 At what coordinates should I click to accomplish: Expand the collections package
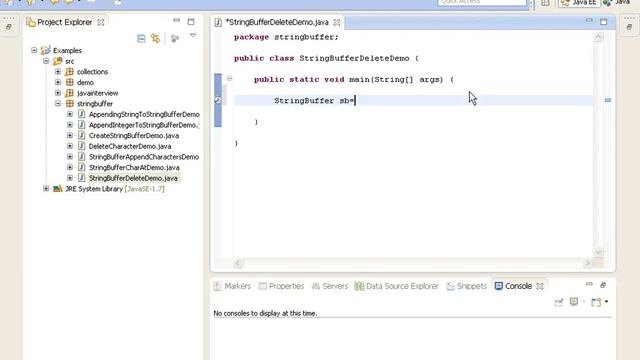(58, 71)
